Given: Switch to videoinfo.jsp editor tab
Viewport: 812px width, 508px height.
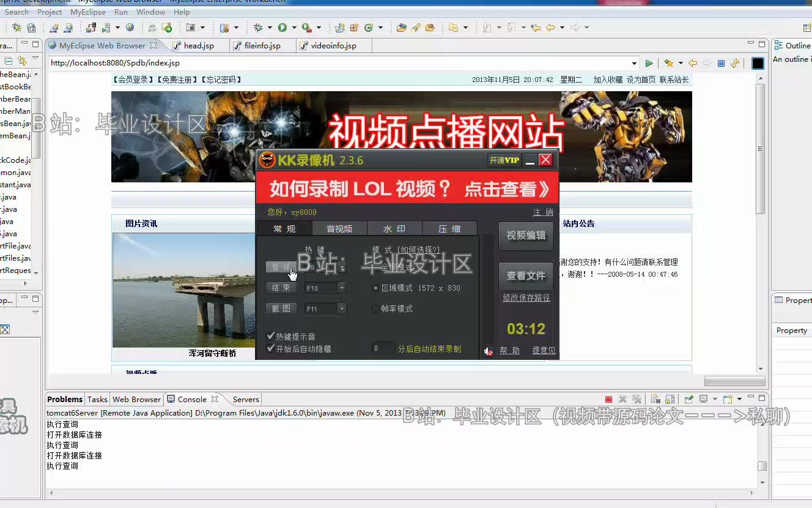Looking at the screenshot, I should [x=333, y=45].
